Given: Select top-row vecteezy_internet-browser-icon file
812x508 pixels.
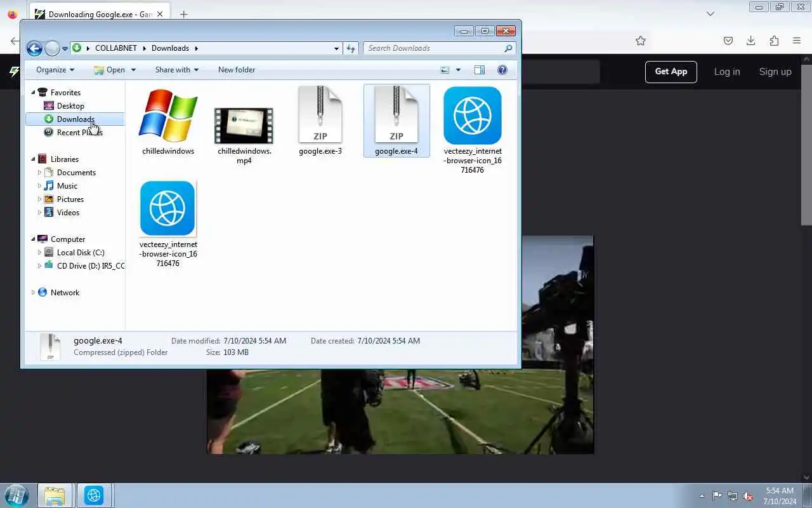Looking at the screenshot, I should click(473, 130).
